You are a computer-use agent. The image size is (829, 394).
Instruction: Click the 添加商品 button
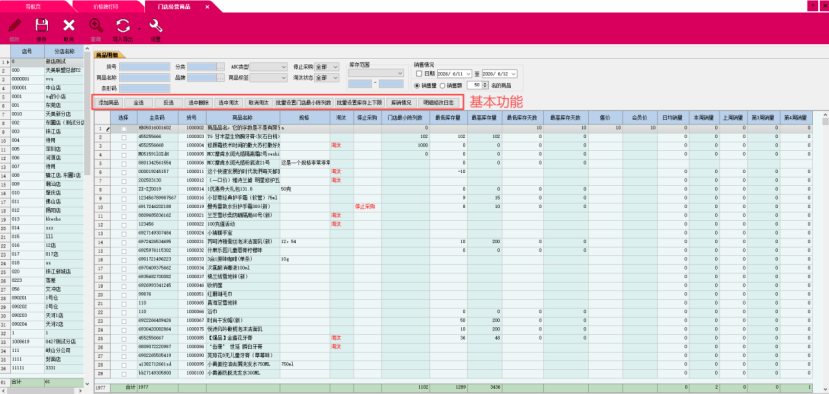[x=108, y=103]
